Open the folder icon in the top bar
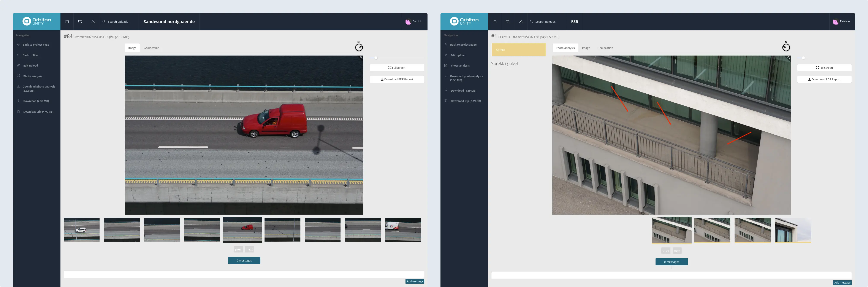 [x=67, y=21]
